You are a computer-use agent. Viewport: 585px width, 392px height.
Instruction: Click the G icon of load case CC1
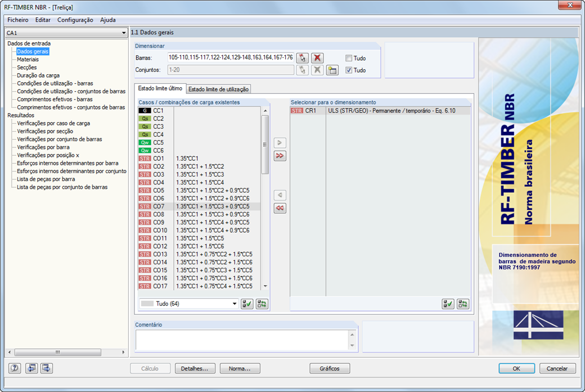145,110
